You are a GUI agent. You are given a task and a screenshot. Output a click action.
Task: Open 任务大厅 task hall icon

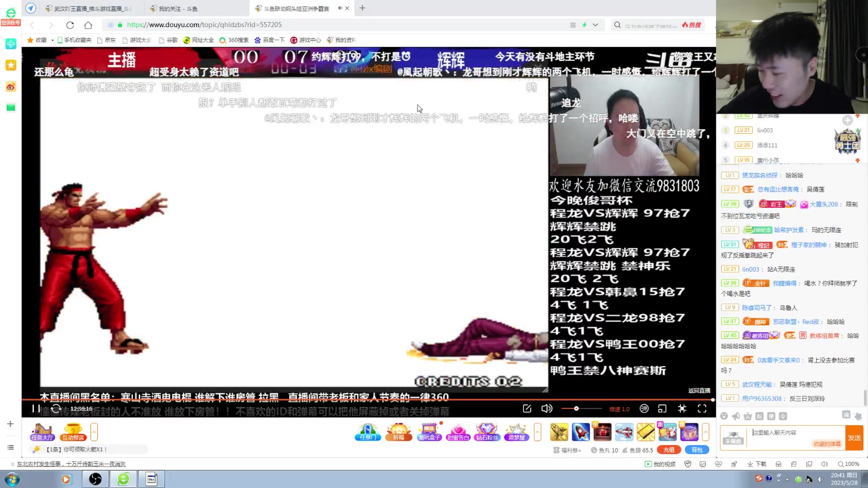click(x=42, y=432)
